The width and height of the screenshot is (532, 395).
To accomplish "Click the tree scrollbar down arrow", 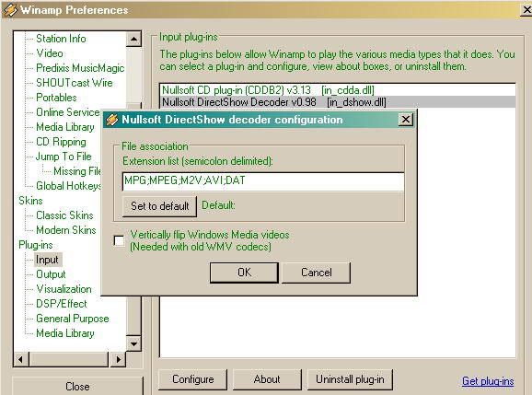I will pyautogui.click(x=133, y=344).
